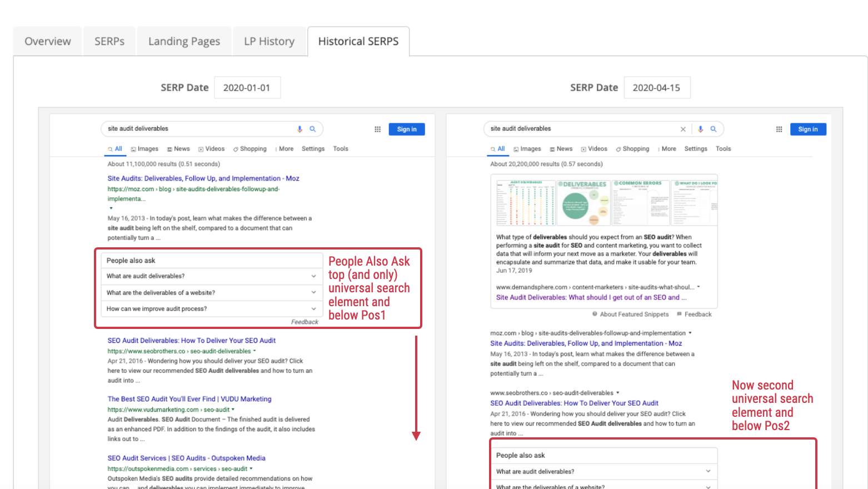Click the magnifier icon in left search bar
The height and width of the screenshot is (489, 868).
[x=313, y=129]
